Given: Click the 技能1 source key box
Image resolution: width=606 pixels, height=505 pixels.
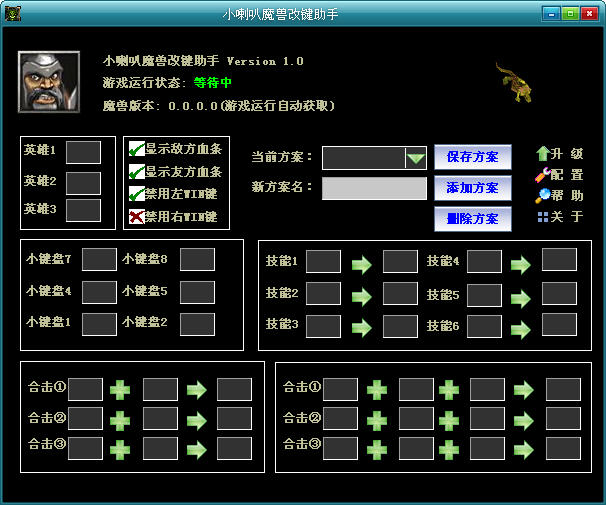Looking at the screenshot, I should click(323, 262).
